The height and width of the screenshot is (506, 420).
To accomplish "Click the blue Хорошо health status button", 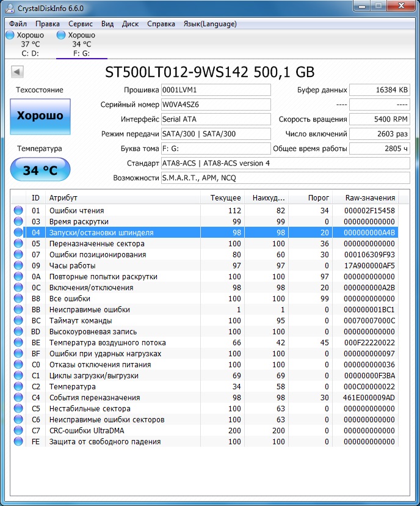I will (40, 116).
